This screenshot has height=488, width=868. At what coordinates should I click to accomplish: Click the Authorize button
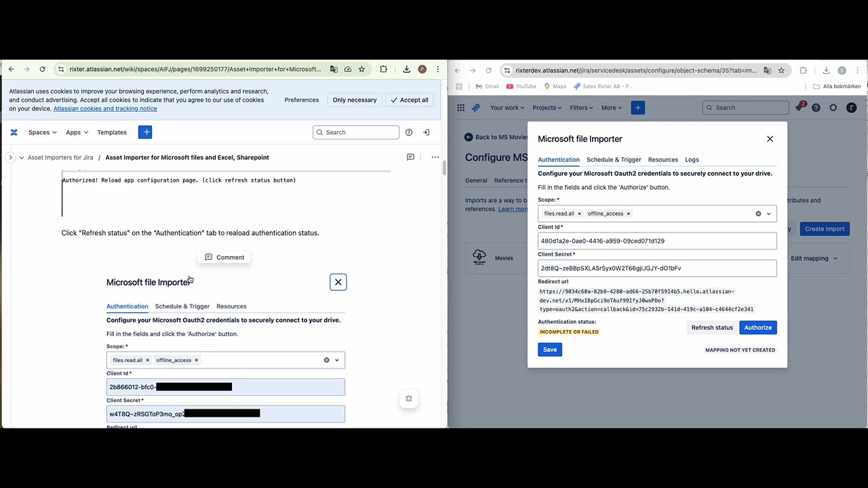(757, 327)
